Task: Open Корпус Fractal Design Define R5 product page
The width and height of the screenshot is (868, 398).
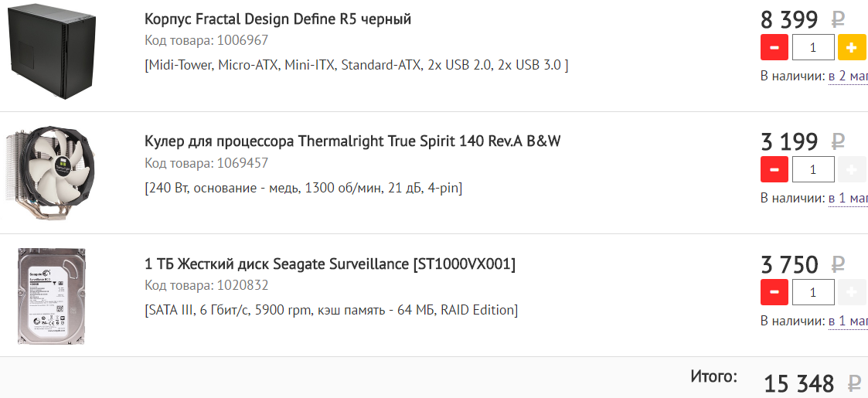Action: pos(277,19)
